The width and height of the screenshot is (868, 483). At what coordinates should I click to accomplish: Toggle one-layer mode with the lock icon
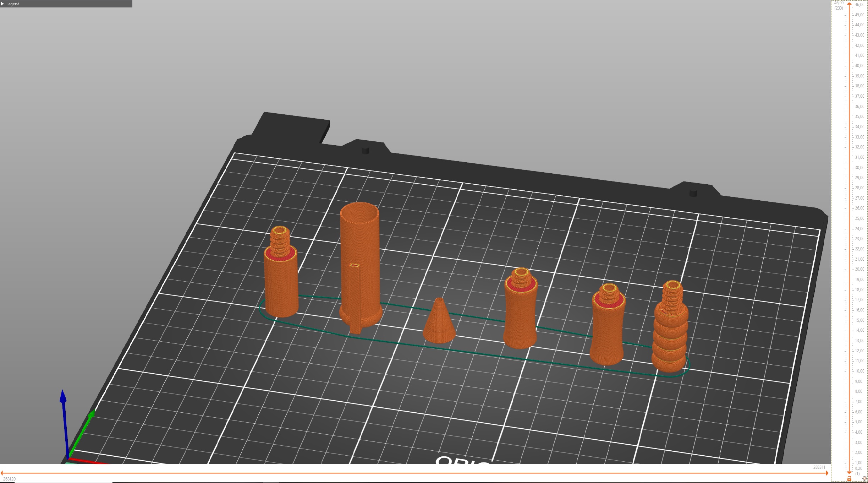(849, 478)
